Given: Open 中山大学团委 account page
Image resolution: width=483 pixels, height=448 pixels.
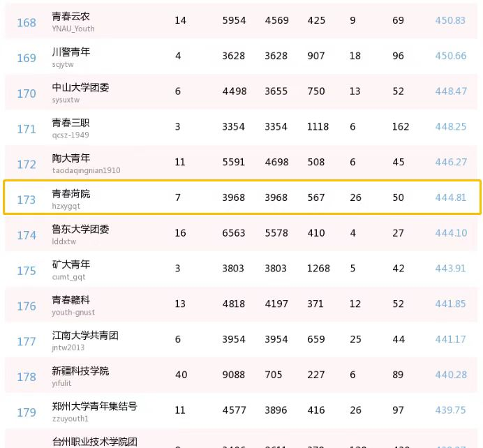Looking at the screenshot, I should point(80,87).
